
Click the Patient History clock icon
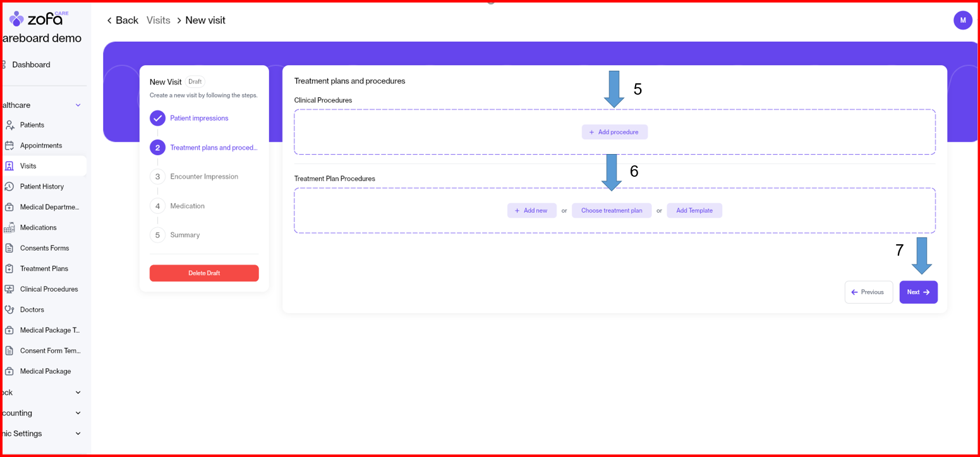click(x=9, y=187)
